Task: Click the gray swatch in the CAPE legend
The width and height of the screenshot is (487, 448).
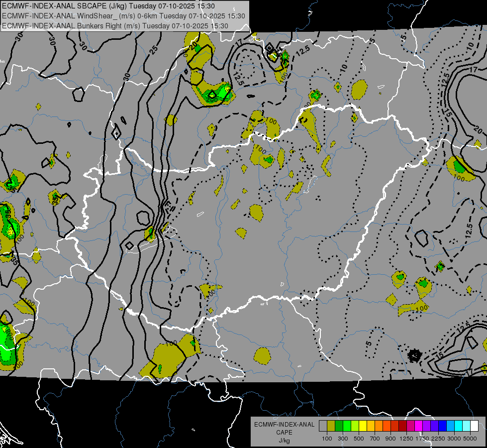Action: 323,426
